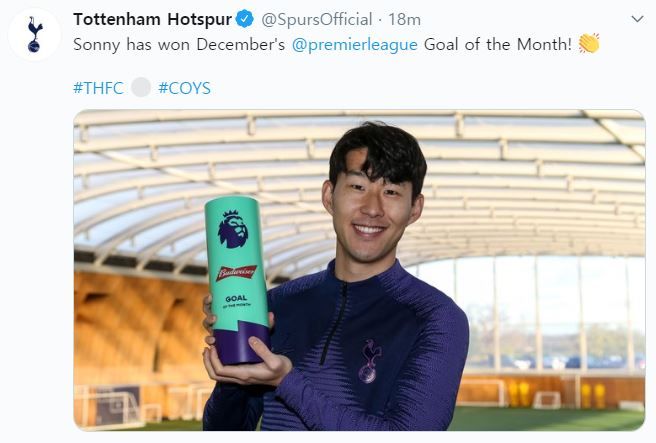Viewport: 656px width, 443px height.
Task: Open the Tottenham Hotspur display name
Action: click(x=152, y=19)
